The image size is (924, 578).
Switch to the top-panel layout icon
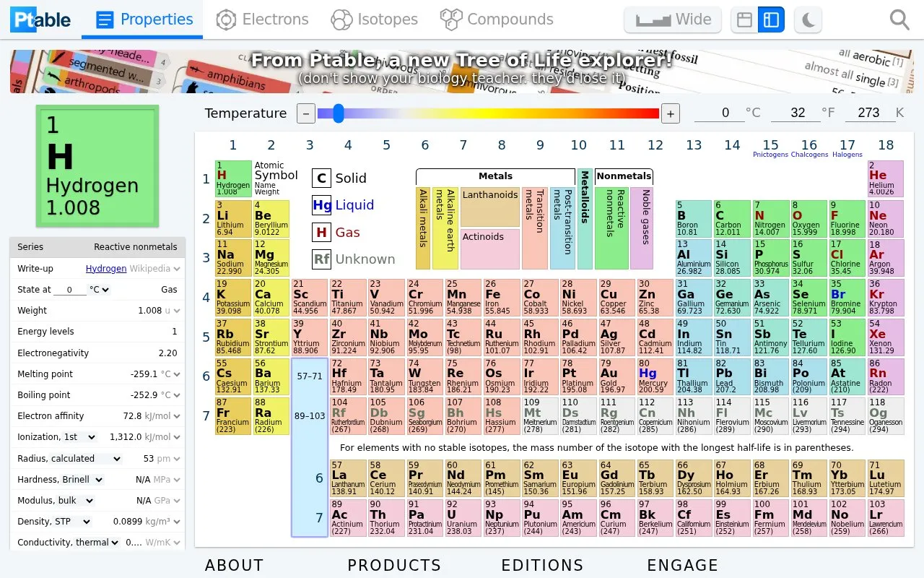744,20
